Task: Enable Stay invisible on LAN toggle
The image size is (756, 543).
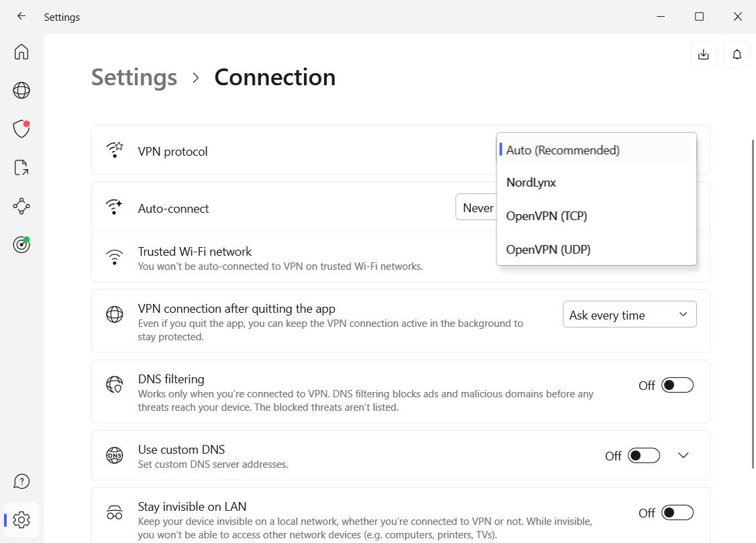Action: tap(677, 513)
